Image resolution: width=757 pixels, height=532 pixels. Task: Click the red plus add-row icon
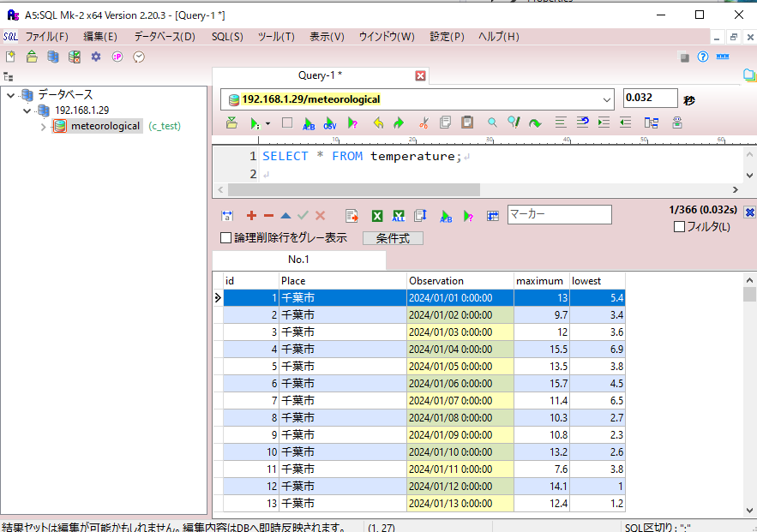251,216
